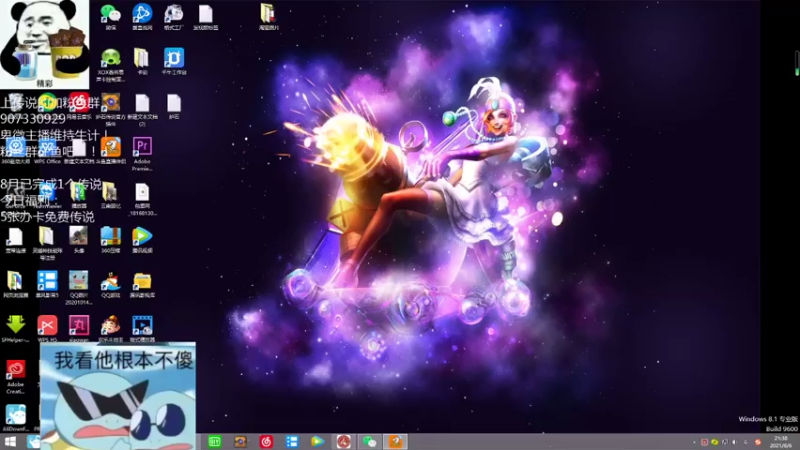The image size is (800, 450).
Task: Open the yellow Tencent video library folder
Action: 142,284
